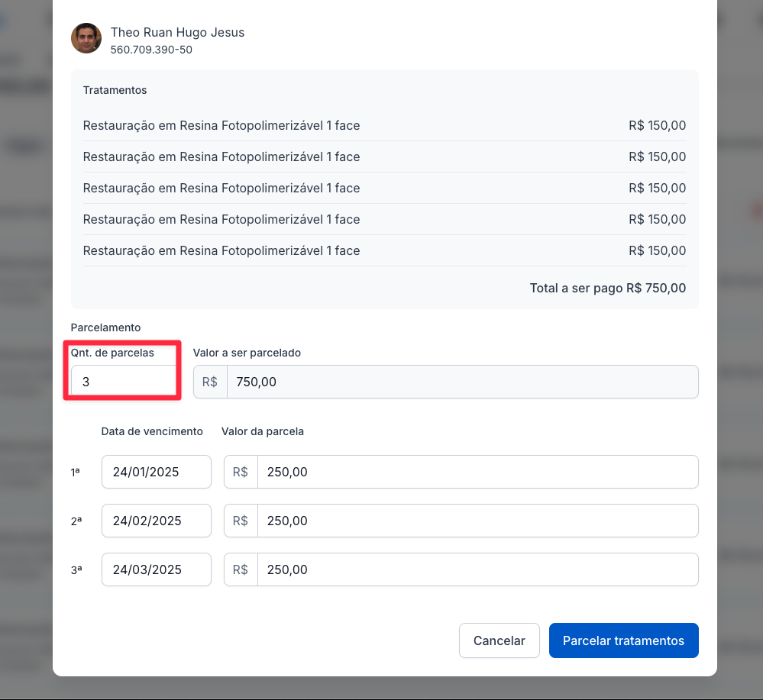Select the 24/03/2025 due date field
The height and width of the screenshot is (700, 763).
click(156, 569)
